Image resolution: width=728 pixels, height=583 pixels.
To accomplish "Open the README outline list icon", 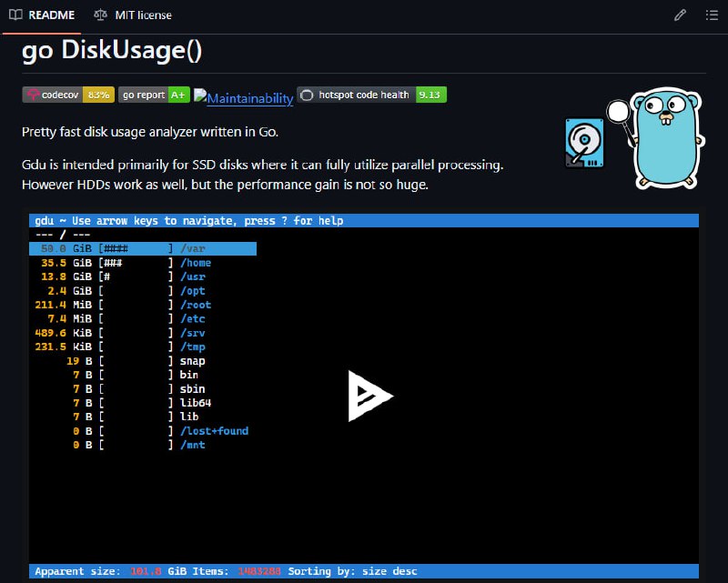I will point(711,15).
